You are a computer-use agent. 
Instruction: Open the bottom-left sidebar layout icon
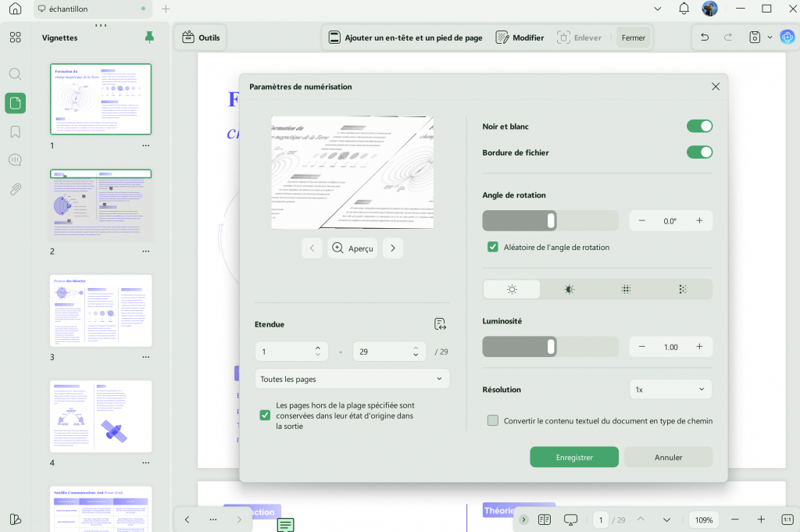click(x=16, y=520)
